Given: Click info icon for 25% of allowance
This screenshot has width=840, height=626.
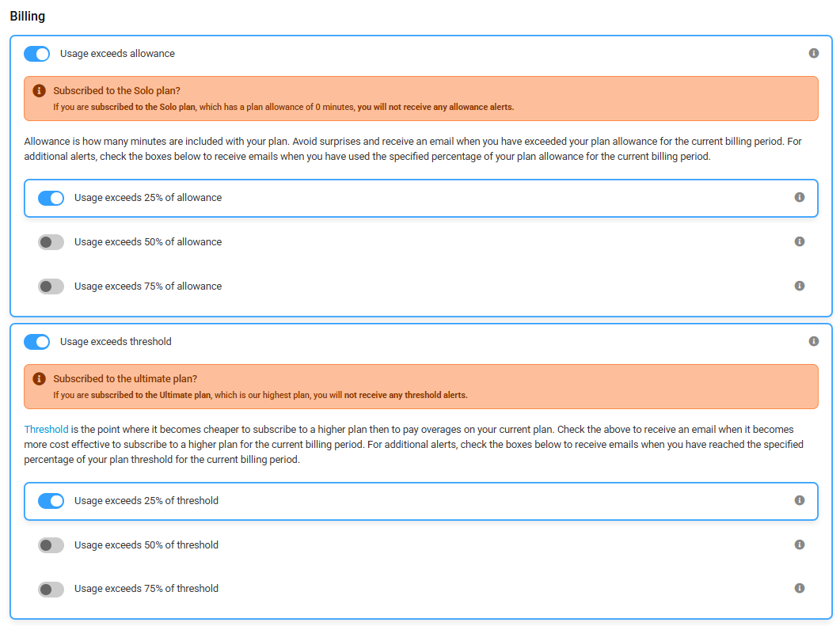Looking at the screenshot, I should pyautogui.click(x=800, y=197).
